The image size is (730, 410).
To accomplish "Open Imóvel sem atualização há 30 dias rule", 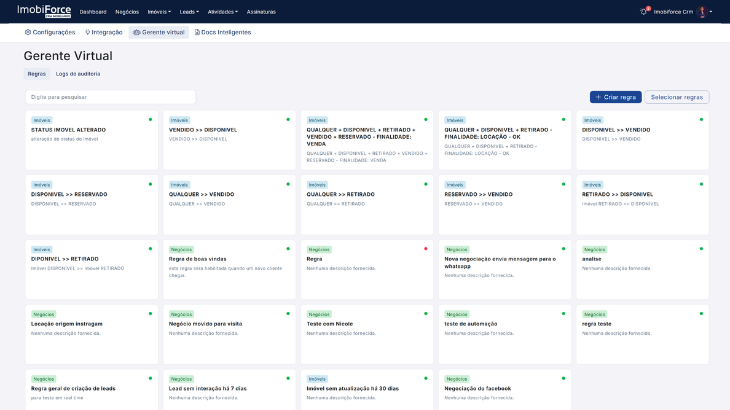I will click(367, 390).
